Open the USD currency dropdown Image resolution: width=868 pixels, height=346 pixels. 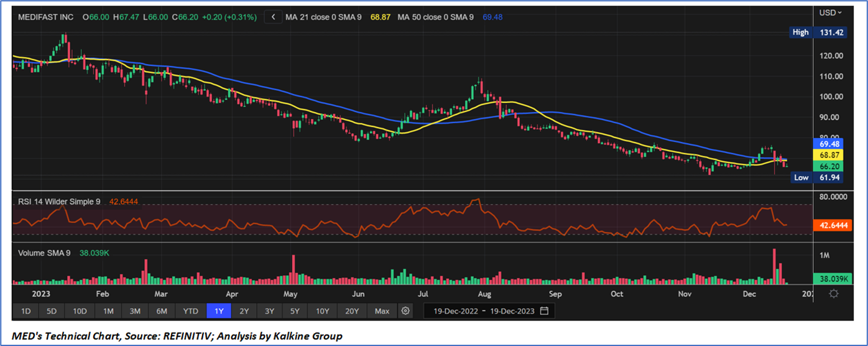[x=830, y=12]
